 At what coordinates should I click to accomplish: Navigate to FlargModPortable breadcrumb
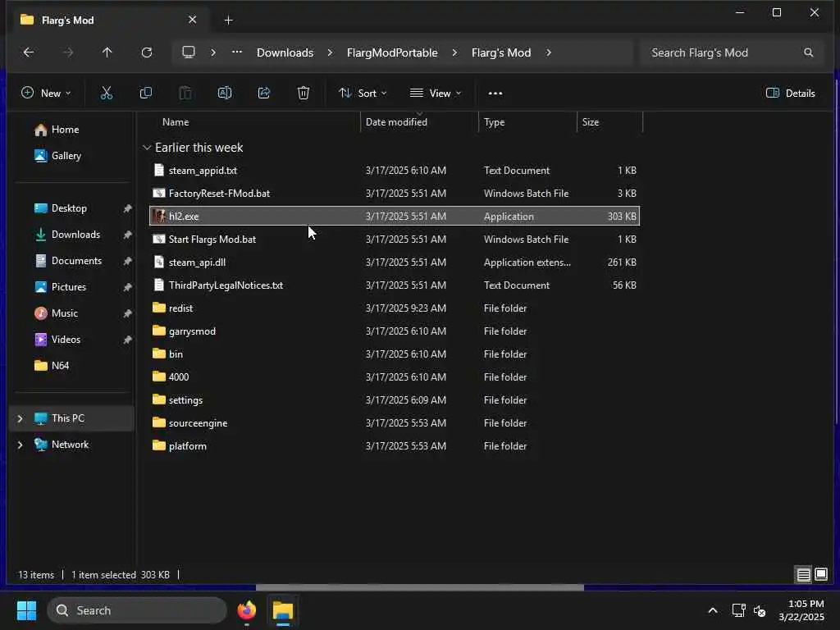click(392, 52)
